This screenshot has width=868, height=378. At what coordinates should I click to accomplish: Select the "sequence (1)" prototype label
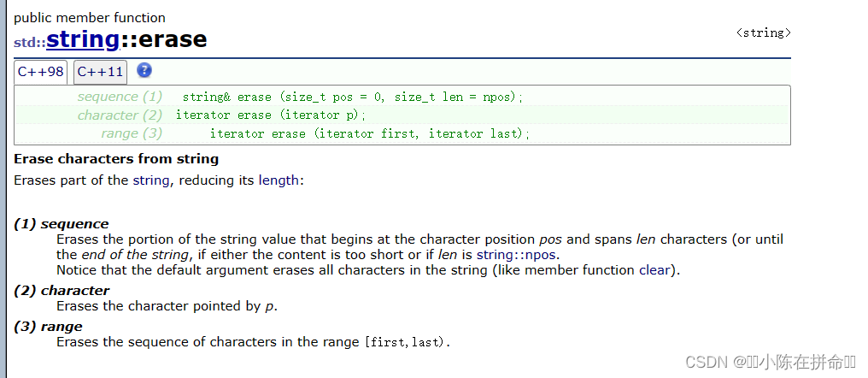pos(120,97)
